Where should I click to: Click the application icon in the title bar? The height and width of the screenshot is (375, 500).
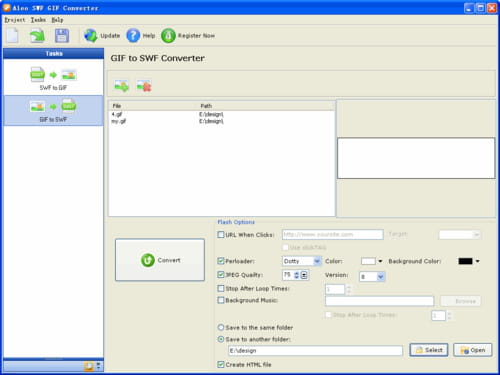(6, 7)
